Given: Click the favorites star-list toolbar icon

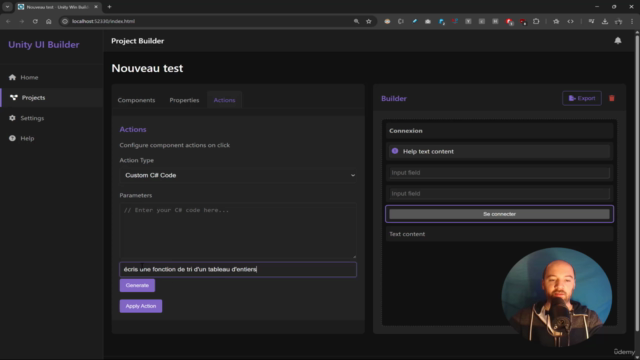Looking at the screenshot, I should click(x=556, y=21).
